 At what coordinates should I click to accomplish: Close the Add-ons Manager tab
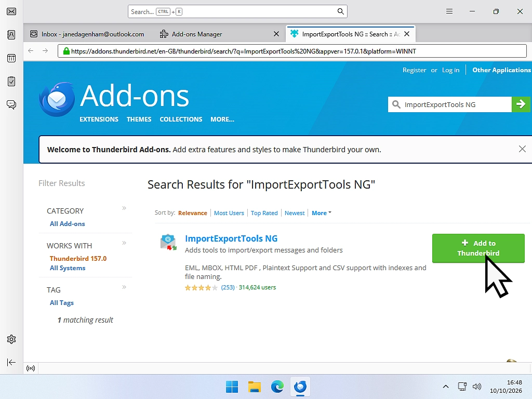tap(276, 34)
